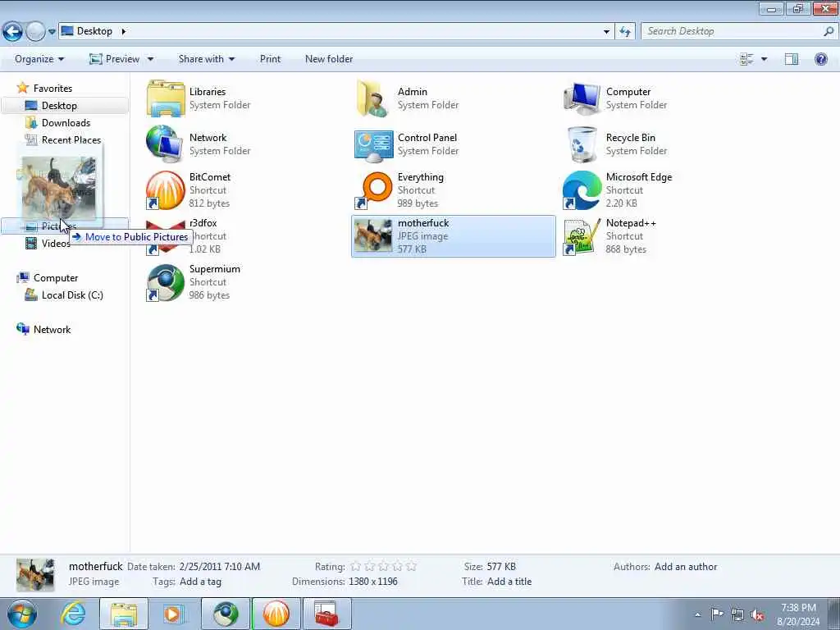Create a New folder

point(329,59)
